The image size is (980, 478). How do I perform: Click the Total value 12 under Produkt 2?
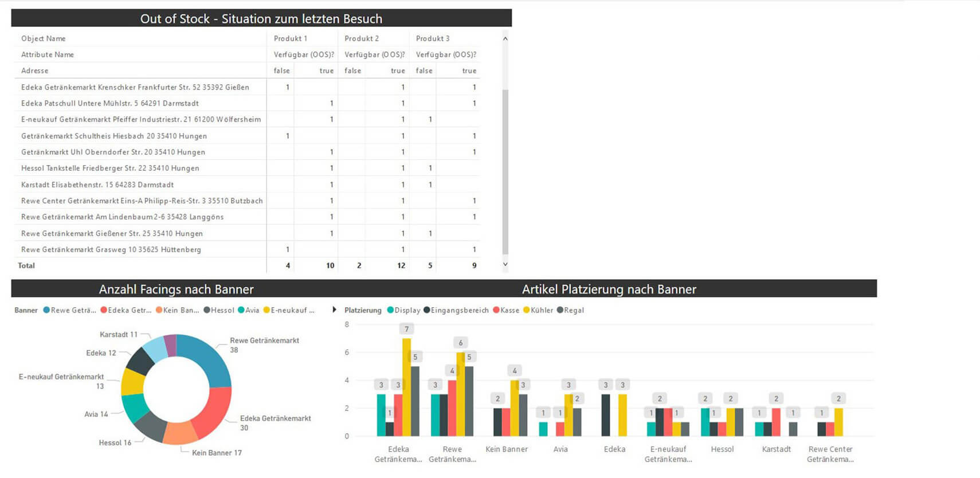pos(401,265)
